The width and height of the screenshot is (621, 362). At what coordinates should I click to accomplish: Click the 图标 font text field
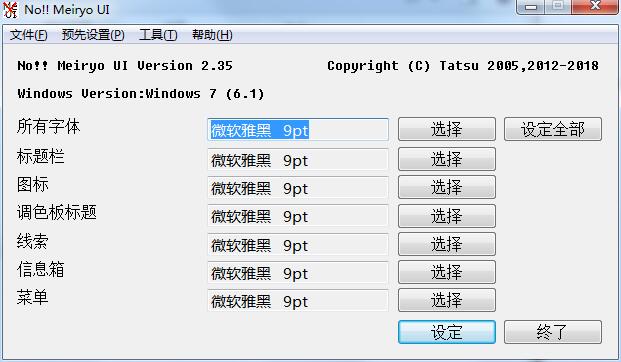[298, 187]
